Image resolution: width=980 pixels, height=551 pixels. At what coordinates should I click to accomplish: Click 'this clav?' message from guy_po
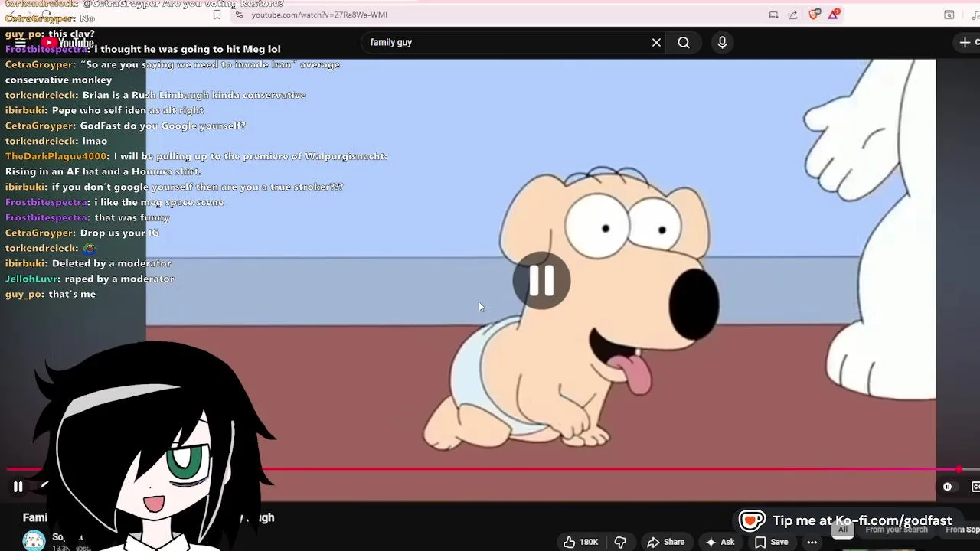point(71,34)
